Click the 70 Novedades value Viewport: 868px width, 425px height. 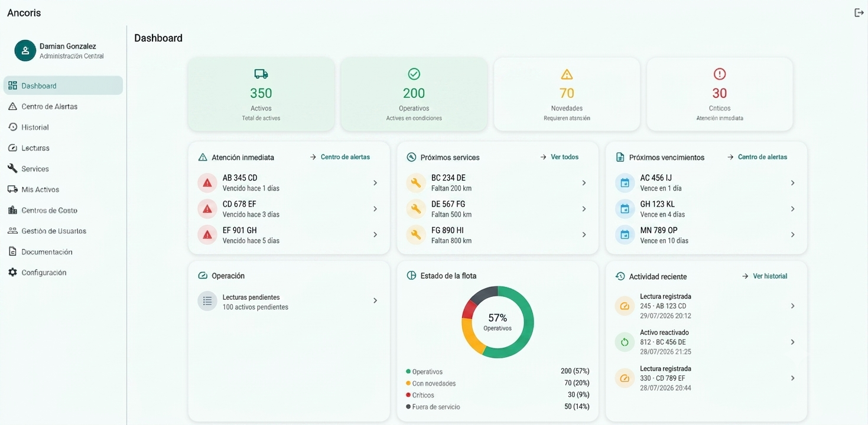[567, 93]
